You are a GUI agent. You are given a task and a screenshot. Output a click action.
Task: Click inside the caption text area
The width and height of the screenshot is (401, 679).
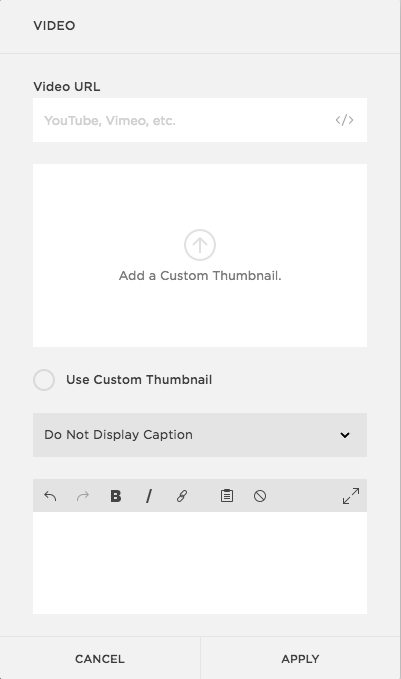pyautogui.click(x=200, y=563)
